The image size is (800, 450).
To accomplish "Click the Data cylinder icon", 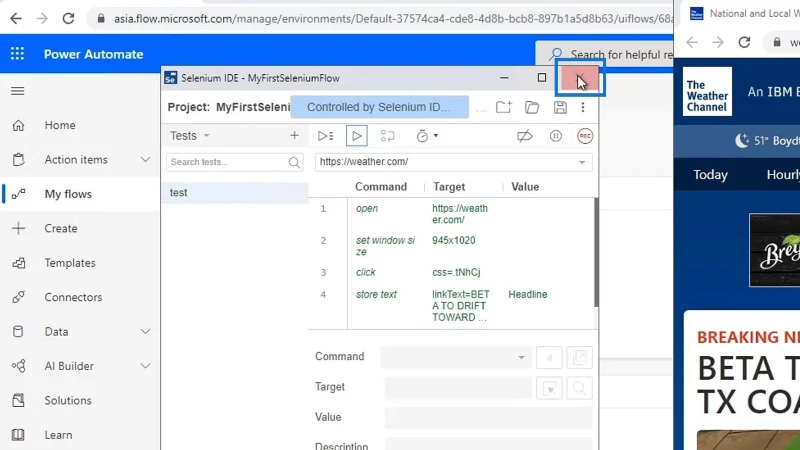I will coord(18,332).
